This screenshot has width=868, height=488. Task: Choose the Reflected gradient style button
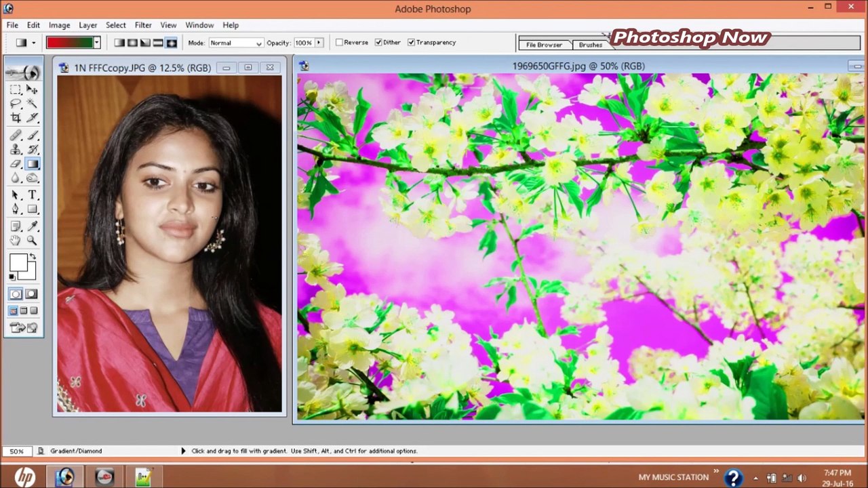pyautogui.click(x=158, y=43)
